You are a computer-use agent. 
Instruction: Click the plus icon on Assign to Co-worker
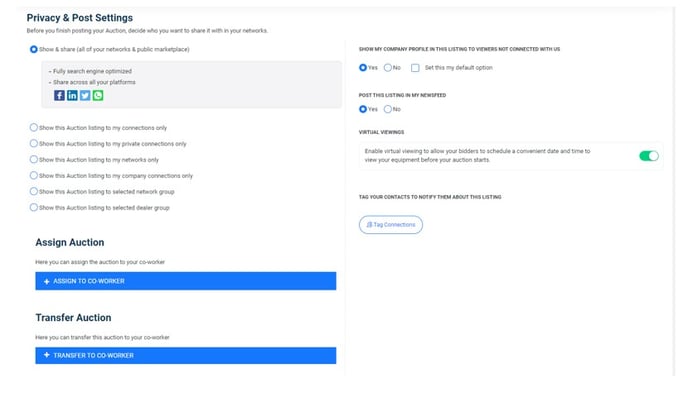coord(46,281)
